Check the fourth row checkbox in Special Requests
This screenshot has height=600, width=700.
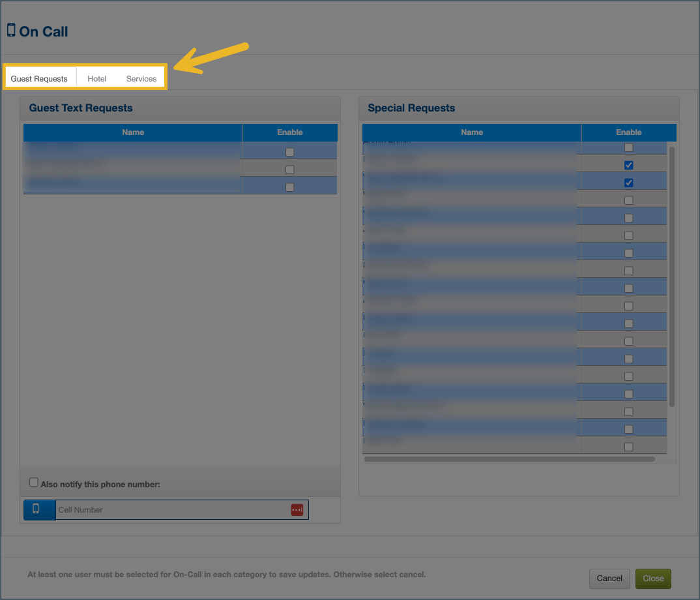pyautogui.click(x=629, y=200)
